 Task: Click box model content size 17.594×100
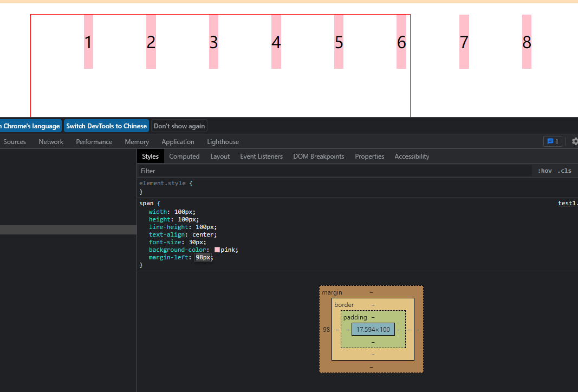coord(373,329)
